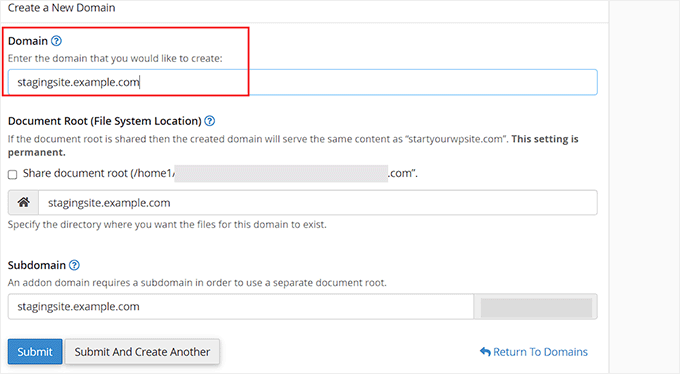The width and height of the screenshot is (680, 374).
Task: Click the 'Document Root (File System Location)' label
Action: [x=105, y=121]
